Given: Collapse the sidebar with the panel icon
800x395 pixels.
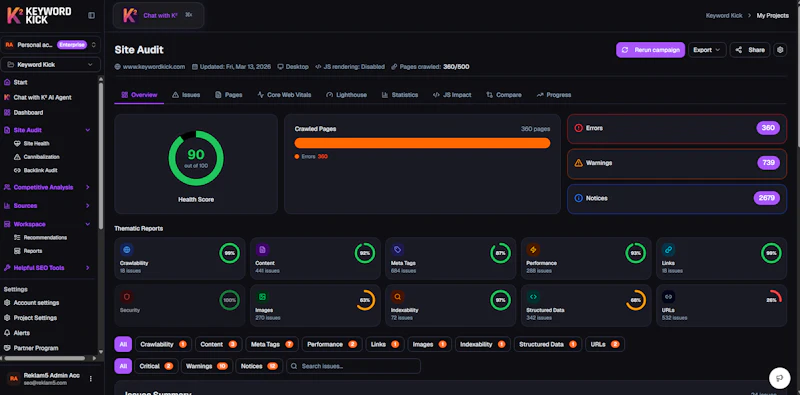Looking at the screenshot, I should (x=91, y=15).
